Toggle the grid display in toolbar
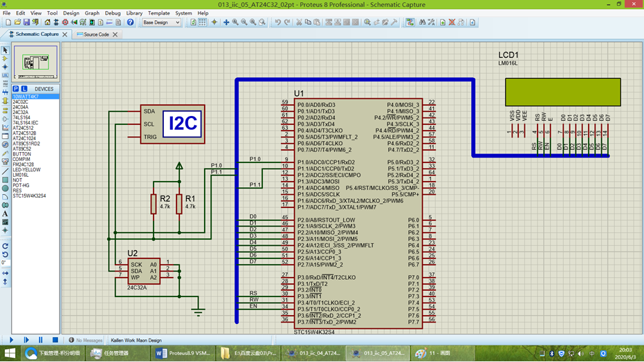The image size is (644, 362). click(203, 23)
